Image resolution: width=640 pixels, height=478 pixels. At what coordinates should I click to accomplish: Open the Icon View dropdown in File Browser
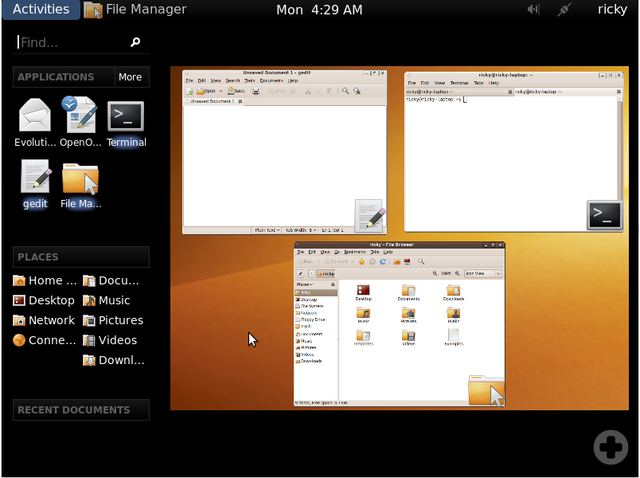tap(483, 273)
